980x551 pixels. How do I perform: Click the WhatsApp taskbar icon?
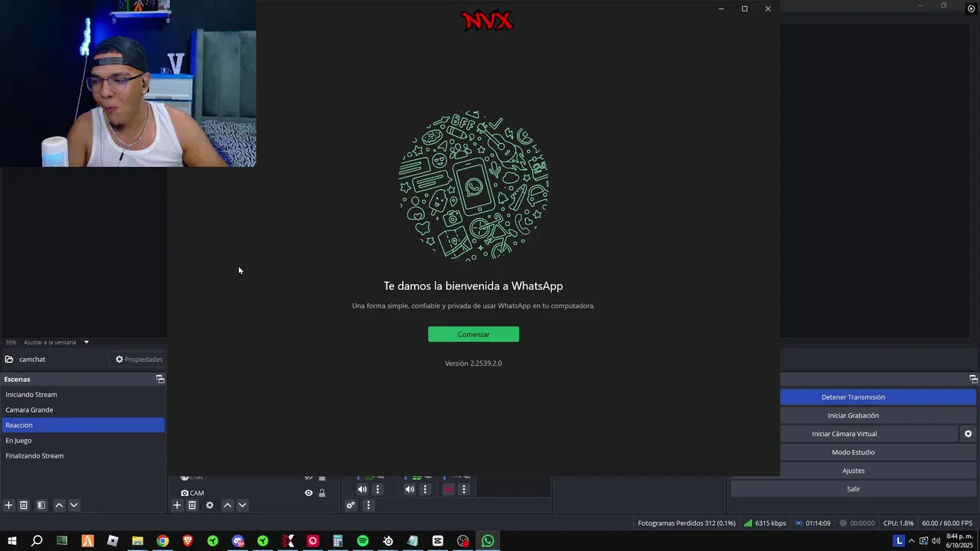tap(488, 541)
